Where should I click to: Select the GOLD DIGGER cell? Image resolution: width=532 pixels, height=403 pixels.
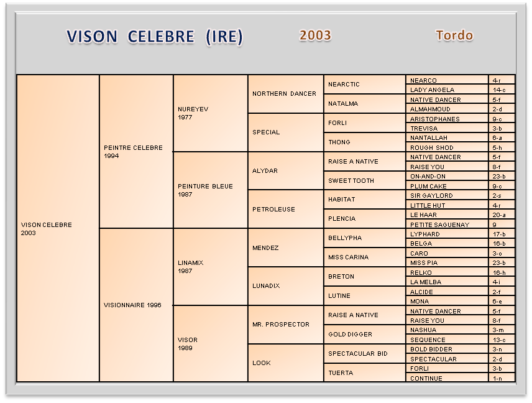point(364,334)
